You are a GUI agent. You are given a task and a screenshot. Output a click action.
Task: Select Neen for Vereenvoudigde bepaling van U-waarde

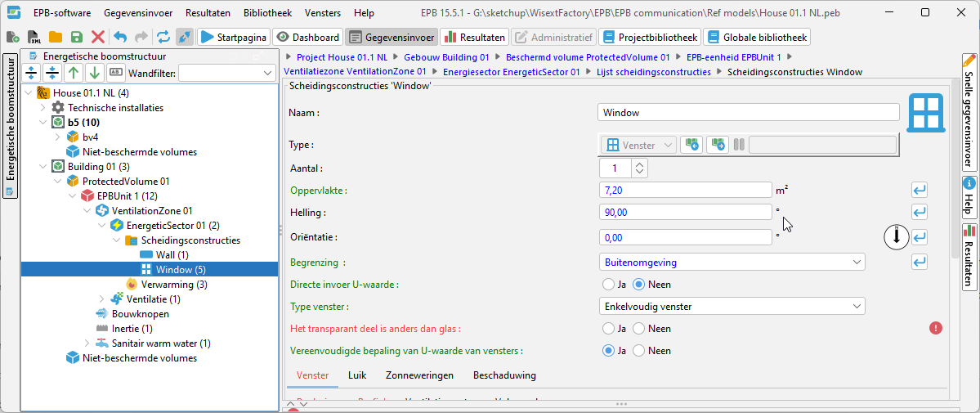pyautogui.click(x=640, y=350)
